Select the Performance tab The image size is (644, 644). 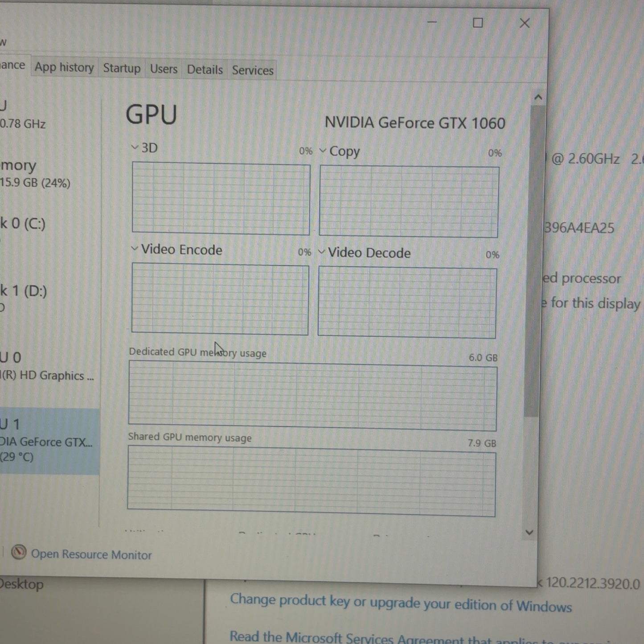coord(14,65)
